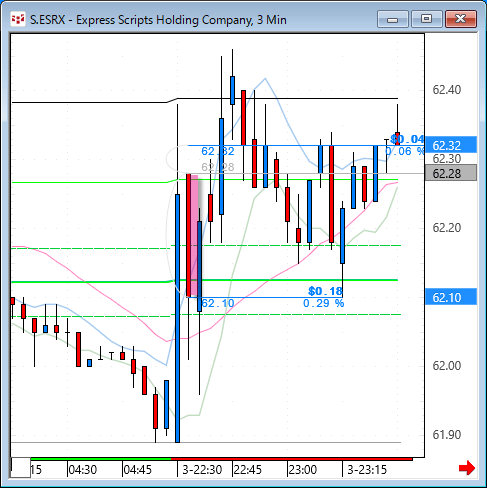Click the blue 62.32 line label on chart
This screenshot has height=488, width=487.
point(218,151)
